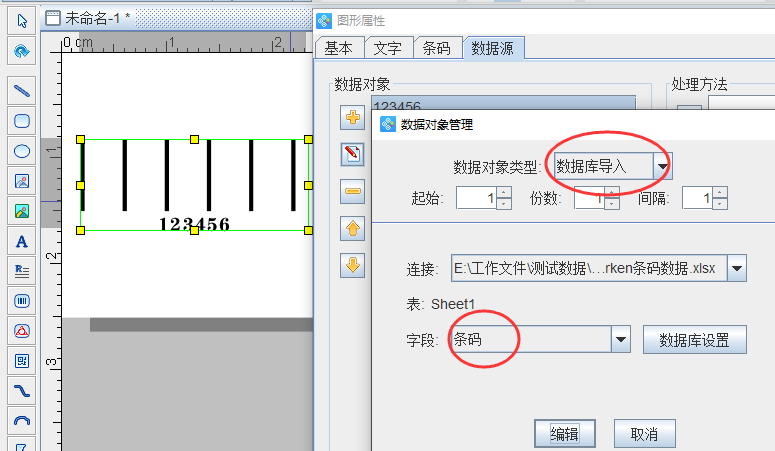Switch to the 条码 tab

(437, 48)
